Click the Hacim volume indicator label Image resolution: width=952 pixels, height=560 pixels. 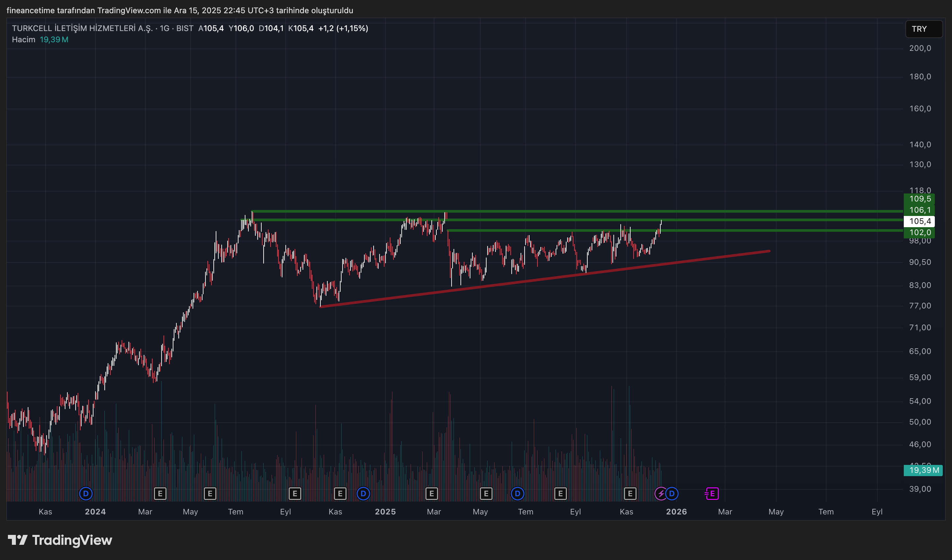click(x=23, y=40)
